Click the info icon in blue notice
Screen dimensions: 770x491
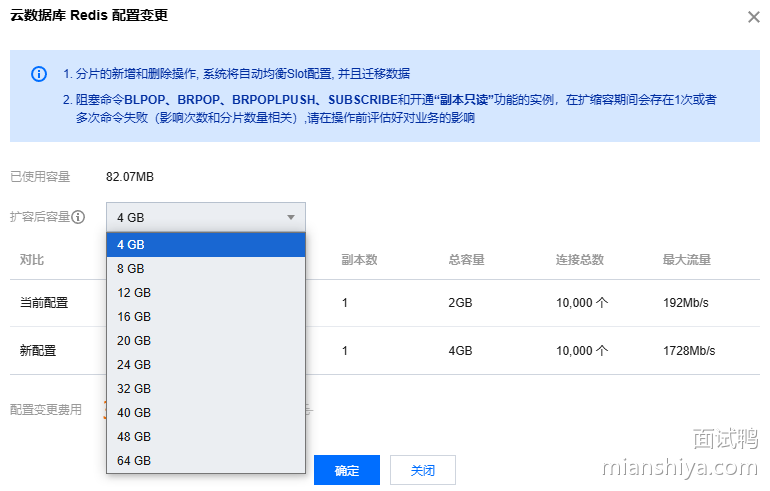pyautogui.click(x=39, y=74)
